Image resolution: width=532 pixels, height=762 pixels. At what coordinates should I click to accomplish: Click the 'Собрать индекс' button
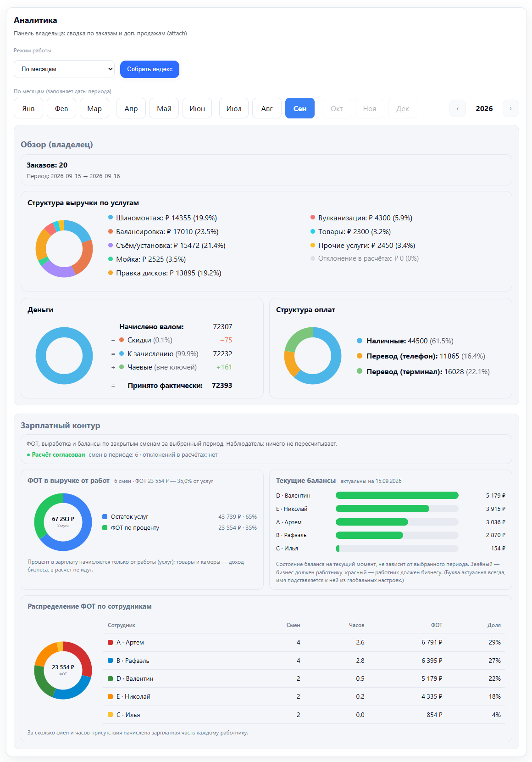coord(150,69)
